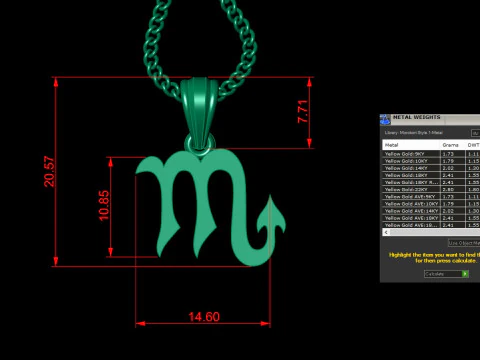Sort by the Metal column header
The height and width of the screenshot is (360, 480).
click(411, 145)
